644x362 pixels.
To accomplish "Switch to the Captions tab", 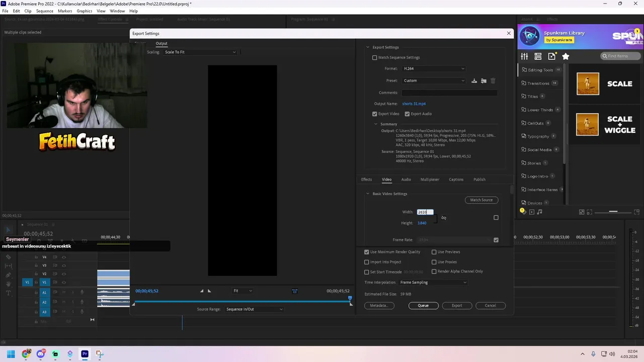I will pyautogui.click(x=456, y=179).
